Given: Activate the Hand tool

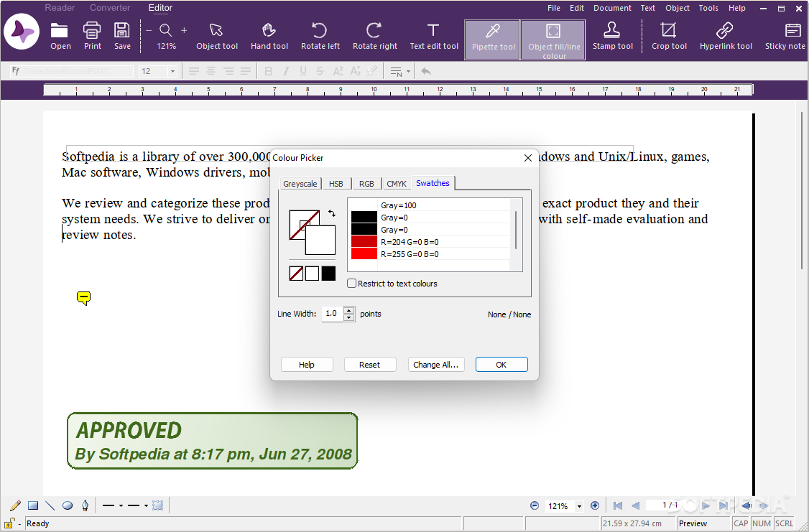Looking at the screenshot, I should 269,36.
